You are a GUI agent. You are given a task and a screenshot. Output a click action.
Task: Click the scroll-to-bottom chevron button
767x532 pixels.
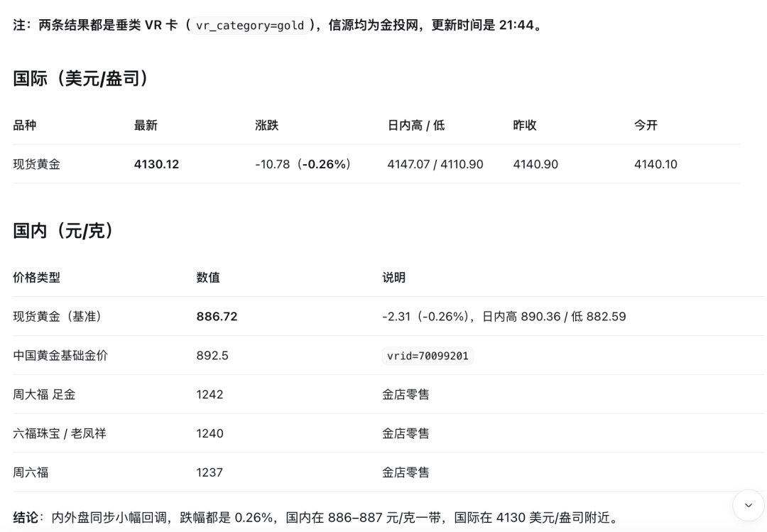(x=748, y=505)
